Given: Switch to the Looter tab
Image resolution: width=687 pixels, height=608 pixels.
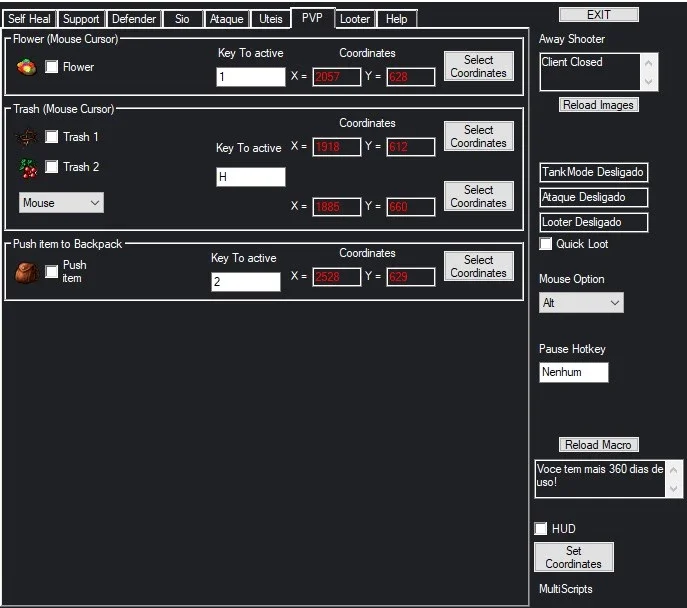Looking at the screenshot, I should tap(355, 19).
